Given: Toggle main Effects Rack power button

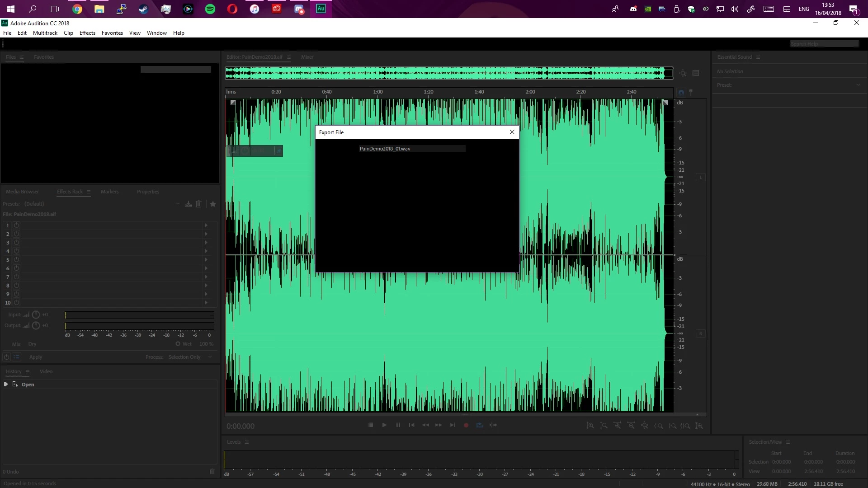Looking at the screenshot, I should point(6,357).
